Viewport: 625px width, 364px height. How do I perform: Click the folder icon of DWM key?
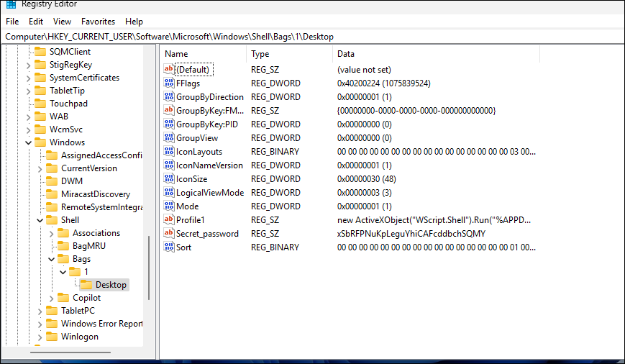coord(52,181)
